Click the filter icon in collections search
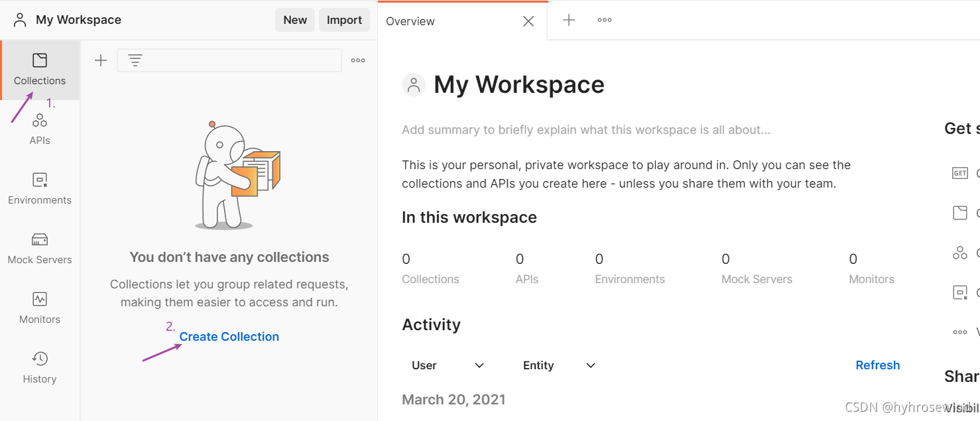This screenshot has width=980, height=421. point(135,60)
